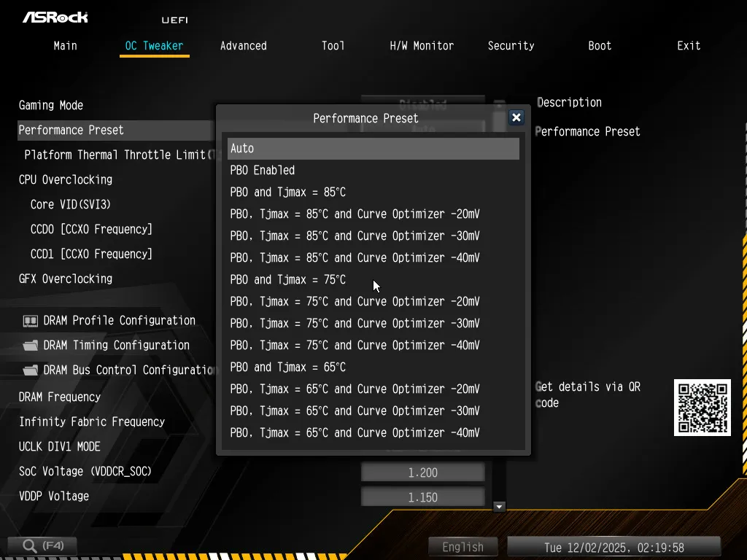Screen dimensions: 747x560
Task: Switch to the H/W Monitor tab
Action: click(422, 46)
